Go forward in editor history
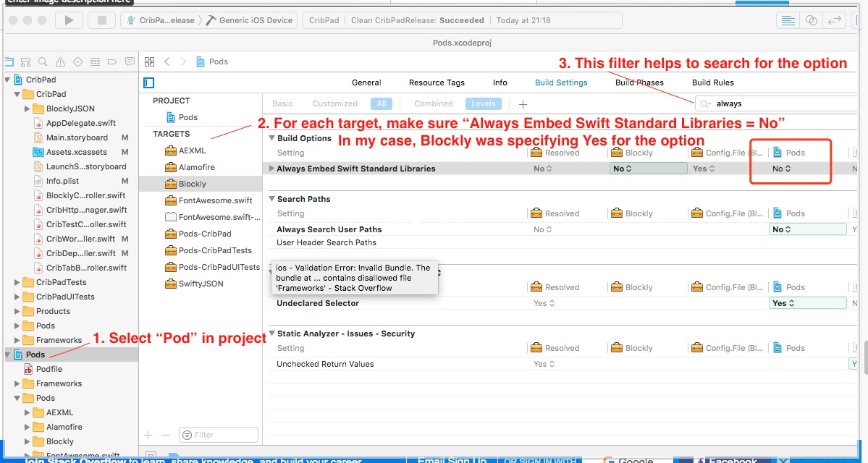The width and height of the screenshot is (868, 463). point(183,61)
